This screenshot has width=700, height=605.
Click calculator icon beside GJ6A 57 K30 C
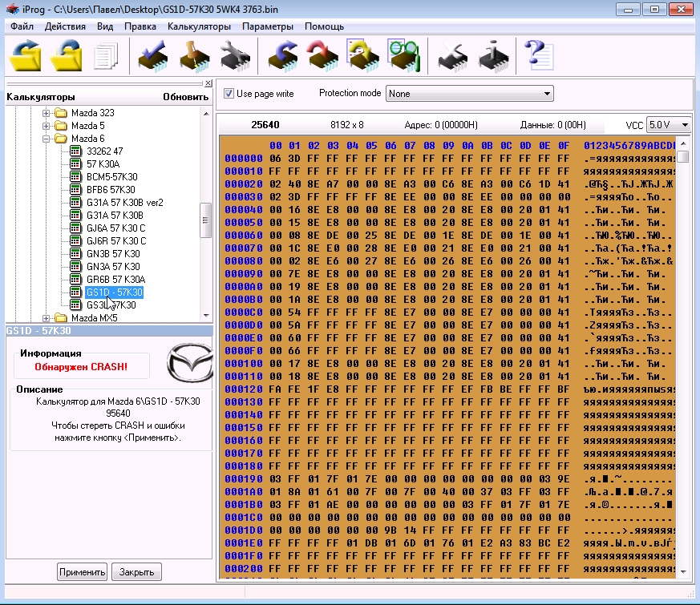point(75,228)
